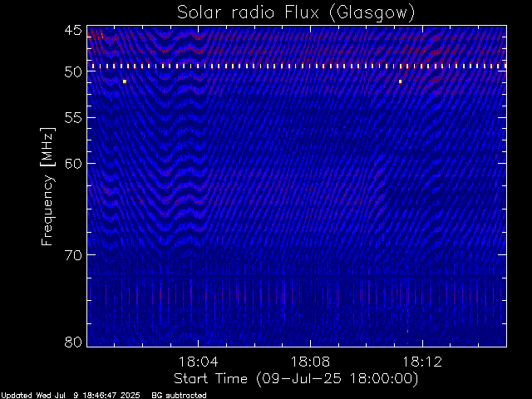The height and width of the screenshot is (399, 532).
Task: Click the "60" frequency tick label
Action: 73,164
